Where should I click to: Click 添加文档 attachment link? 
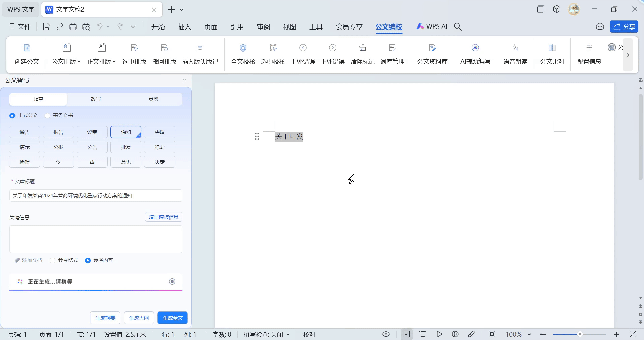coord(29,260)
